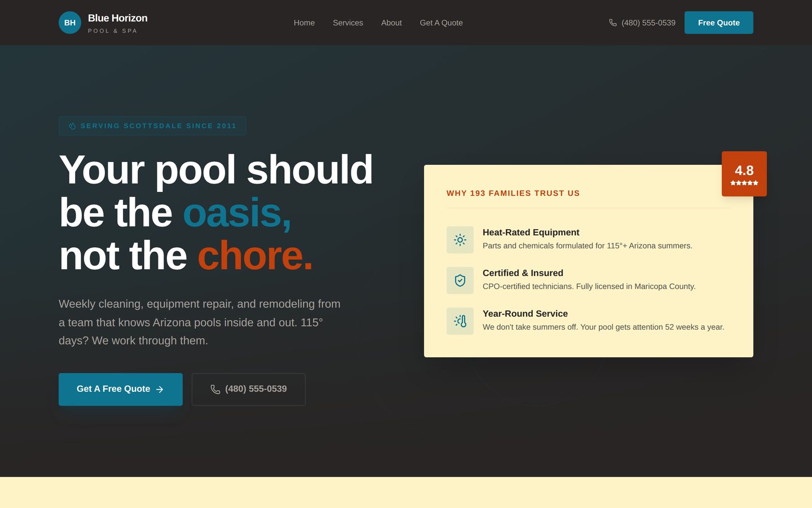Open Get A Quote in the navigation
Image resolution: width=812 pixels, height=508 pixels.
click(441, 23)
